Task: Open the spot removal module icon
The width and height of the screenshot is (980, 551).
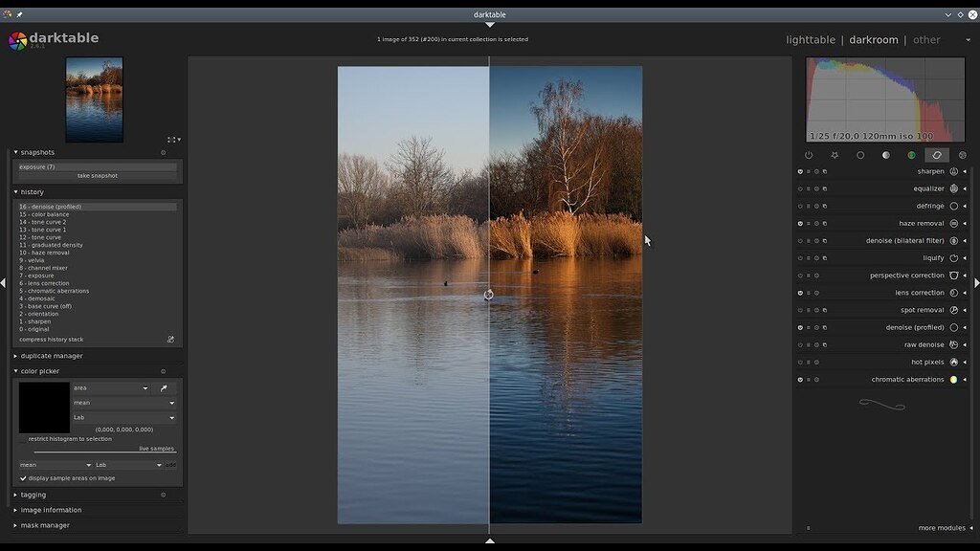Action: pos(953,309)
